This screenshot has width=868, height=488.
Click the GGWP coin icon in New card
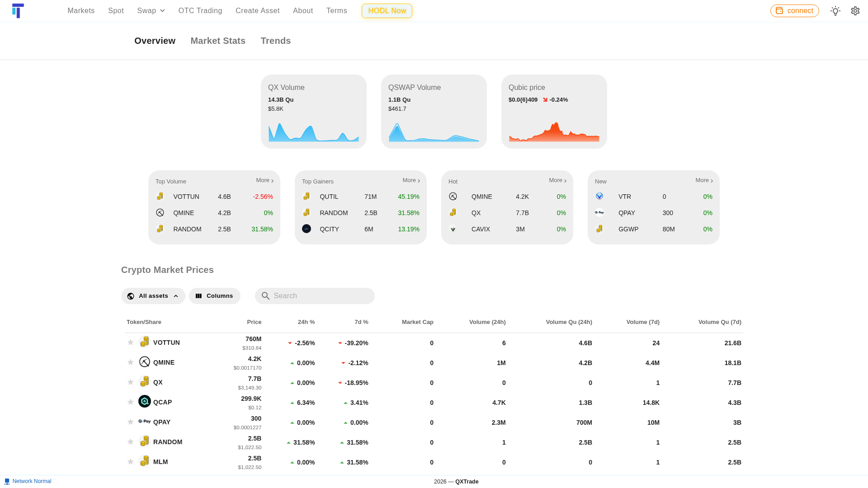coord(599,229)
